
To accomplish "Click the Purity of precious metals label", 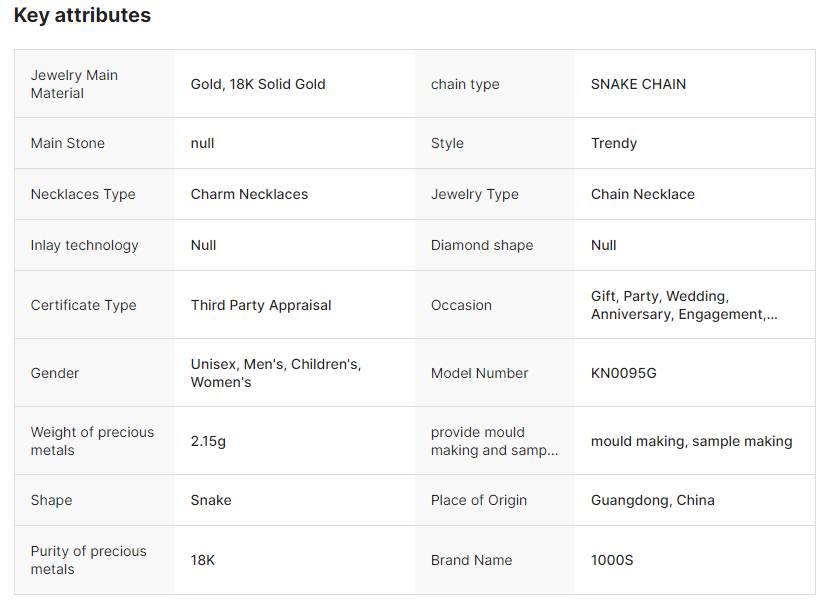I will pos(88,560).
